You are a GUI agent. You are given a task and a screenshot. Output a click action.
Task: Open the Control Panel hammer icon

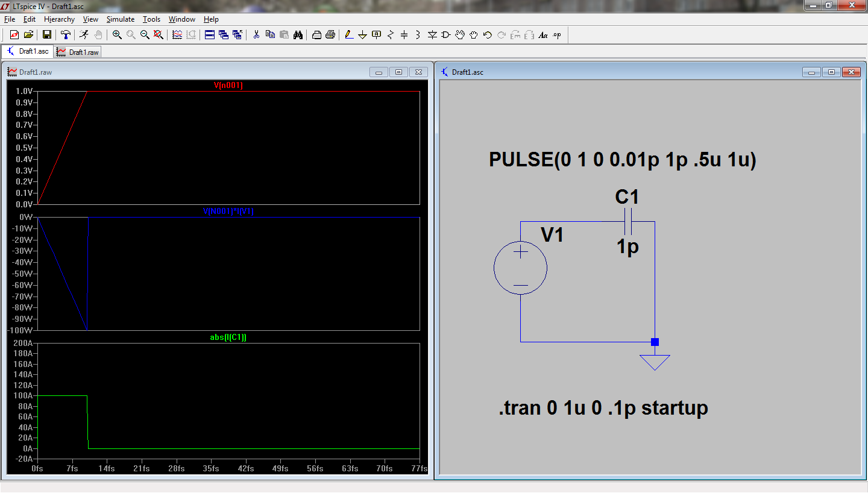tap(65, 35)
